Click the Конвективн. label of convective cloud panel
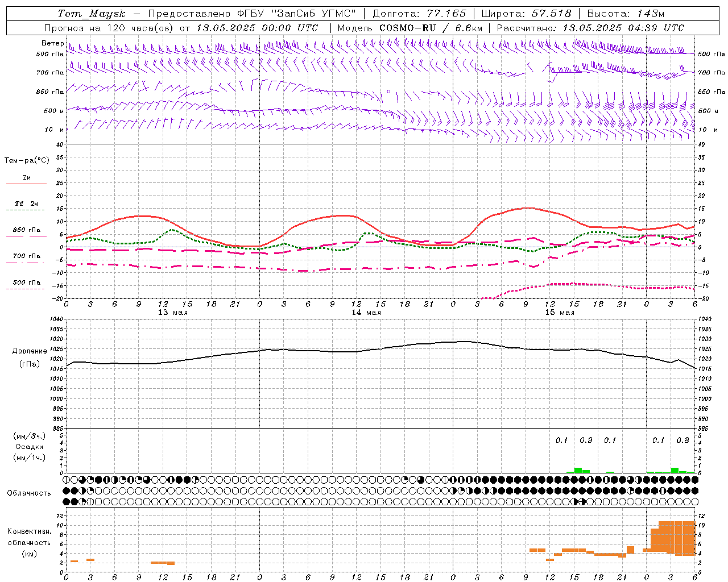Screen dimensions: 728x582 [x=30, y=531]
